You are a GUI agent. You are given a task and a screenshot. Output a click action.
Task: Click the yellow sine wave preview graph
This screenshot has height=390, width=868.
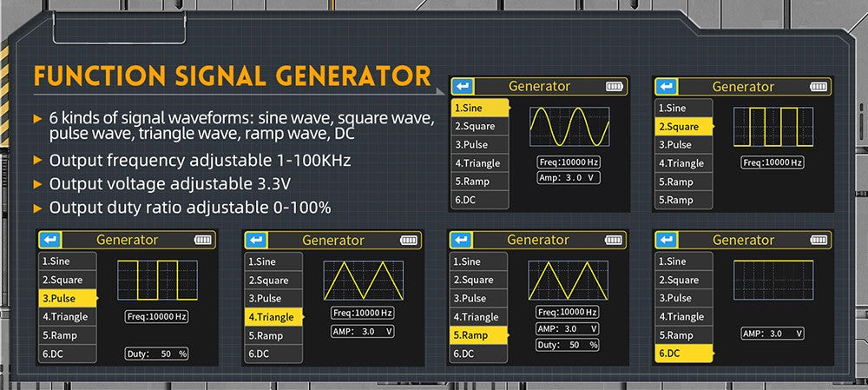(x=568, y=127)
